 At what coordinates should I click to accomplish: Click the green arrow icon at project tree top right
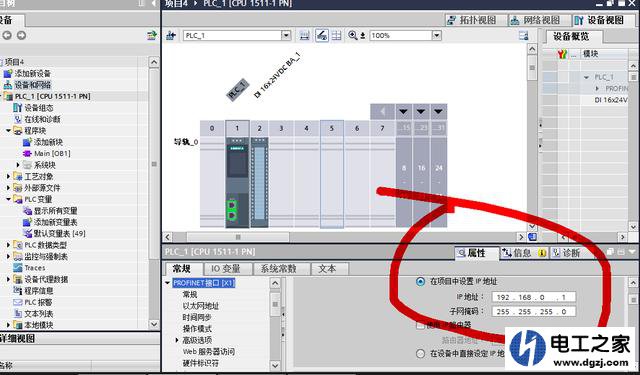[152, 36]
